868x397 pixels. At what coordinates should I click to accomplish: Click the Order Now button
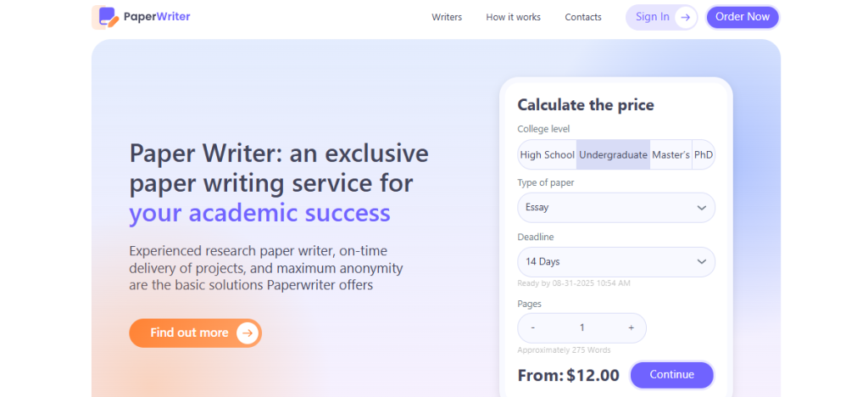[743, 17]
